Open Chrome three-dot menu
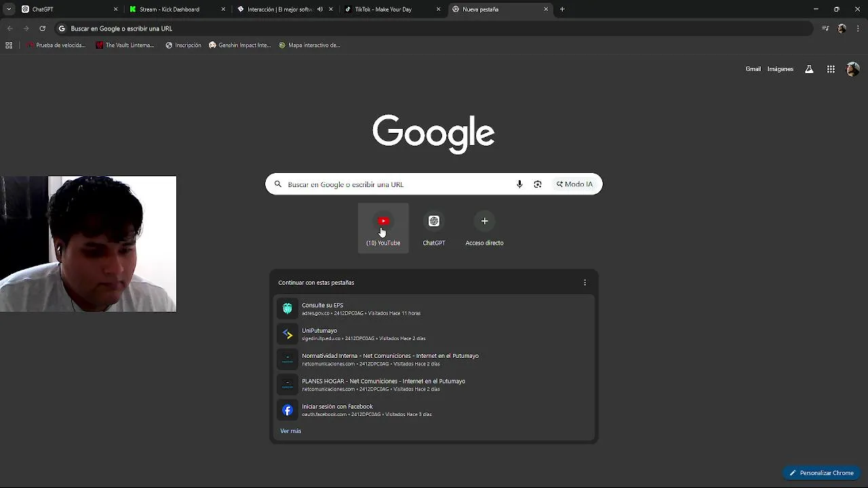The width and height of the screenshot is (868, 488). coord(858,28)
